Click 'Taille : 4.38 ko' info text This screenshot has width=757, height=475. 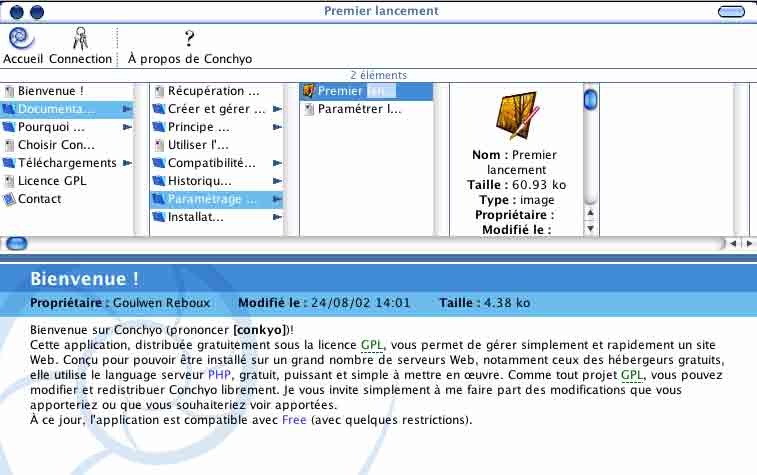click(x=485, y=303)
